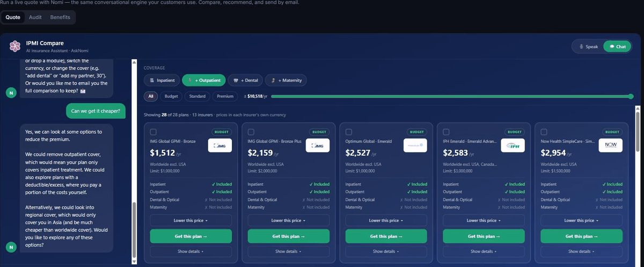Click the BUDGET badge on the Optimum Global card
This screenshot has height=267, width=644.
click(417, 132)
